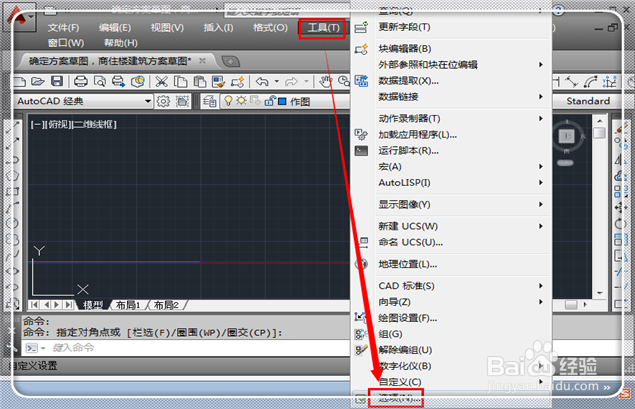Image resolution: width=635 pixels, height=409 pixels.
Task: Switch to the 布局2 layout tab
Action: (166, 305)
